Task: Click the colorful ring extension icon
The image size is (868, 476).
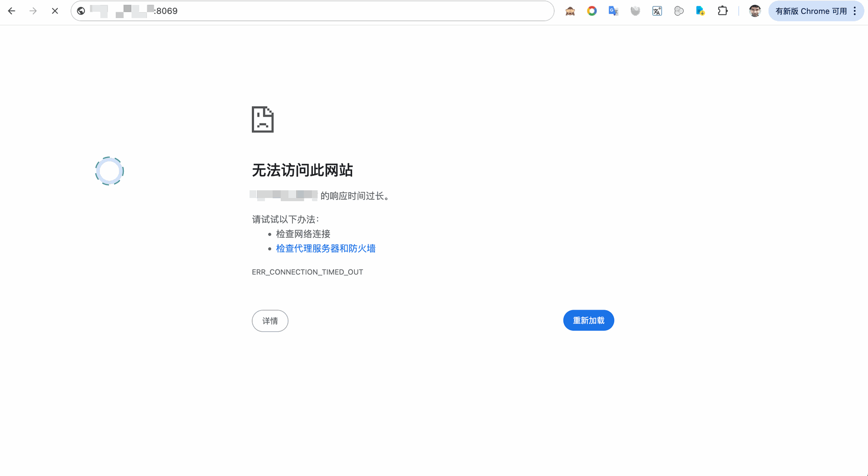Action: click(591, 11)
